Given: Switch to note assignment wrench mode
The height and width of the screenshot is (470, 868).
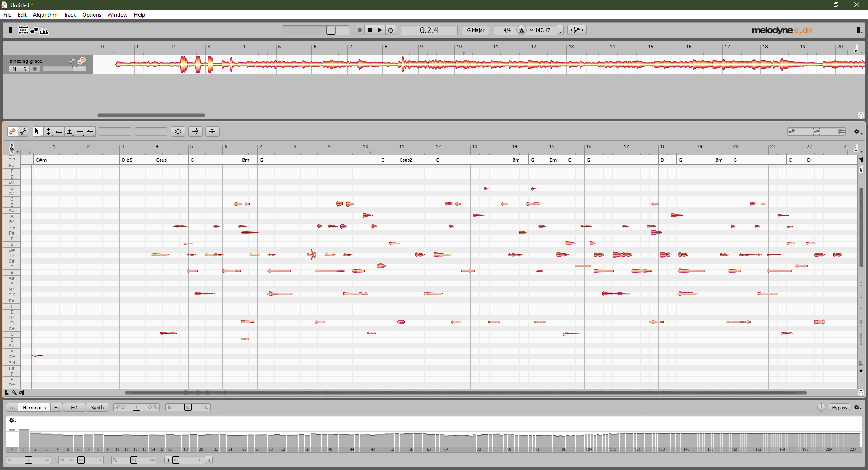Looking at the screenshot, I should pyautogui.click(x=23, y=132).
